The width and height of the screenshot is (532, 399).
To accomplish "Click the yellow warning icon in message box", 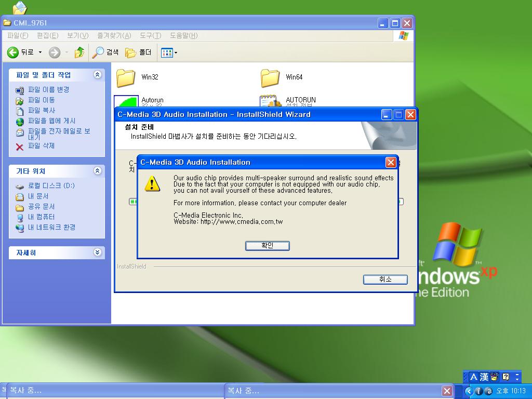I will click(152, 184).
